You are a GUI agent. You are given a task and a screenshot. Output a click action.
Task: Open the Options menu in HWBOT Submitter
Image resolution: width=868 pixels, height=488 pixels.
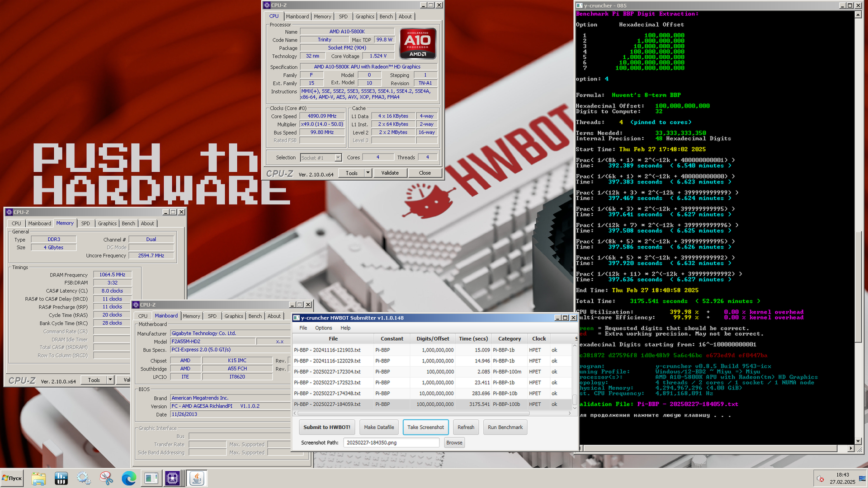323,328
